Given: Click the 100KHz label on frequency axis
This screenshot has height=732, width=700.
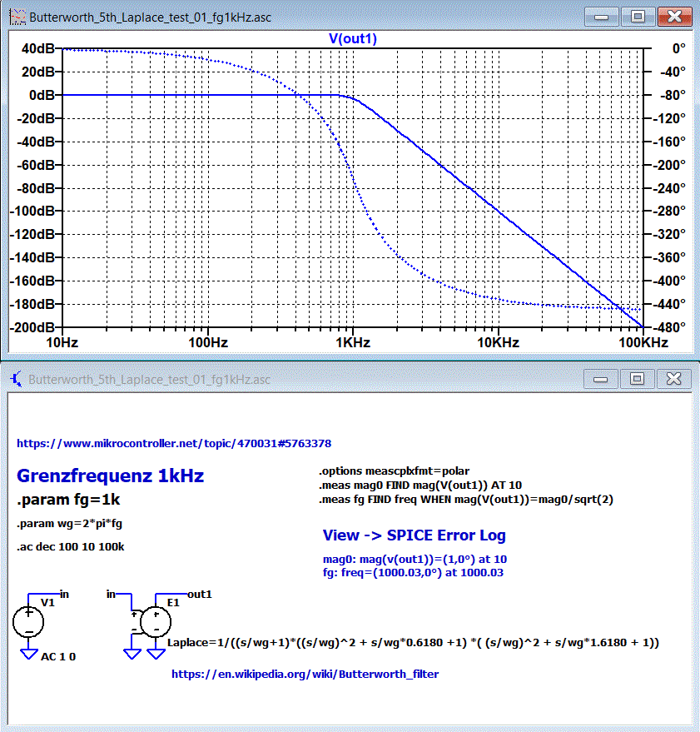Looking at the screenshot, I should [643, 342].
